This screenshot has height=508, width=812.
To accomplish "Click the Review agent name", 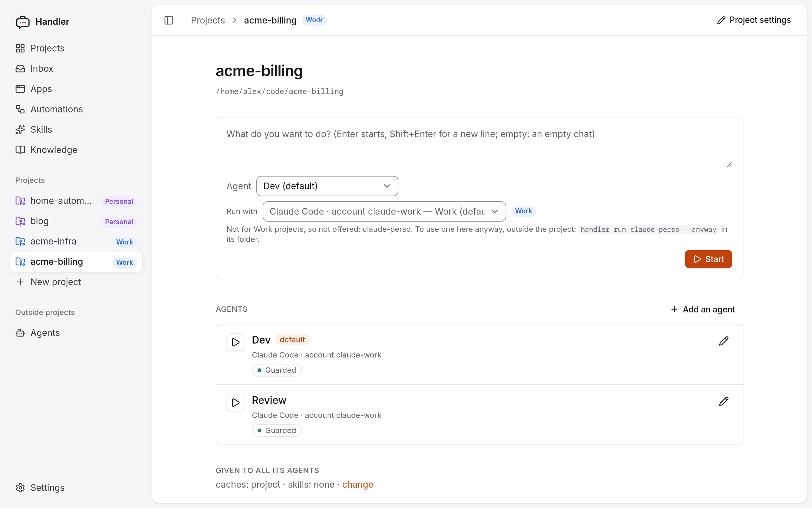I will tap(269, 400).
